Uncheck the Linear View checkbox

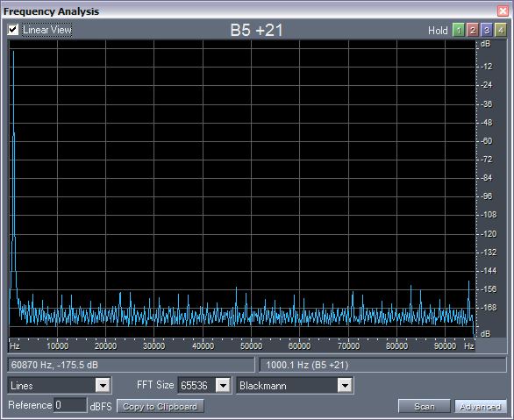click(13, 30)
